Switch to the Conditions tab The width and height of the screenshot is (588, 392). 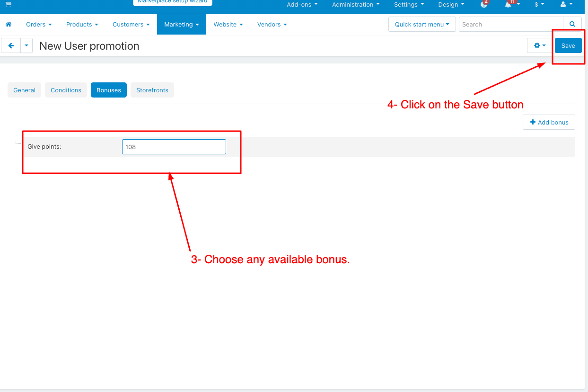(66, 90)
